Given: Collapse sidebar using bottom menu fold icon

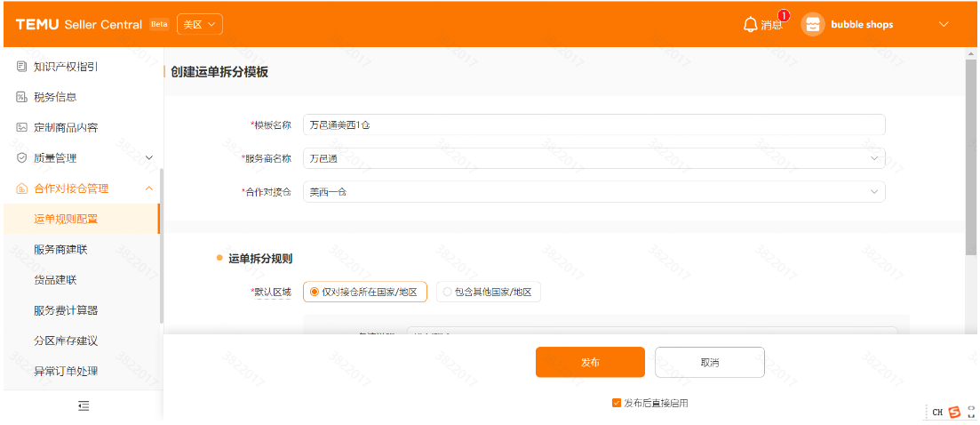Looking at the screenshot, I should click(x=84, y=405).
